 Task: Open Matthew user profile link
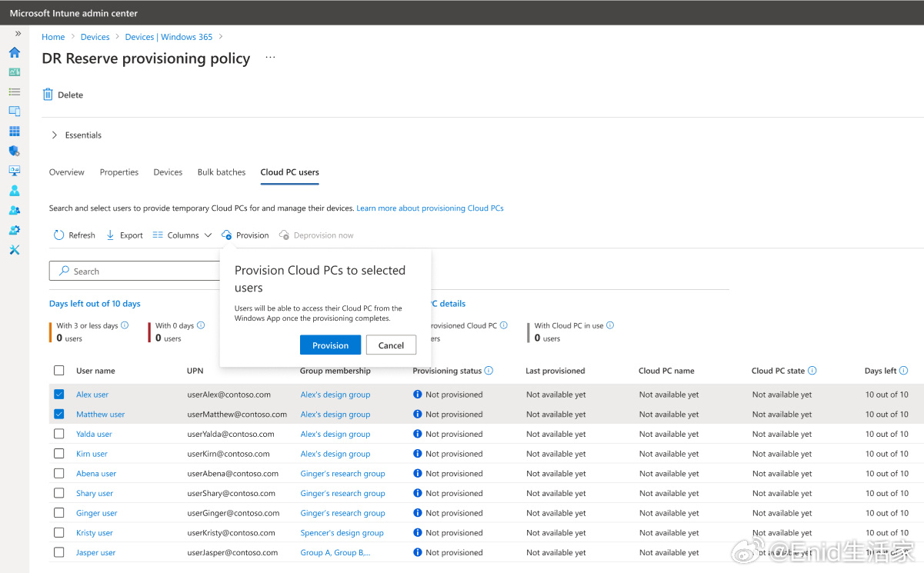tap(100, 415)
